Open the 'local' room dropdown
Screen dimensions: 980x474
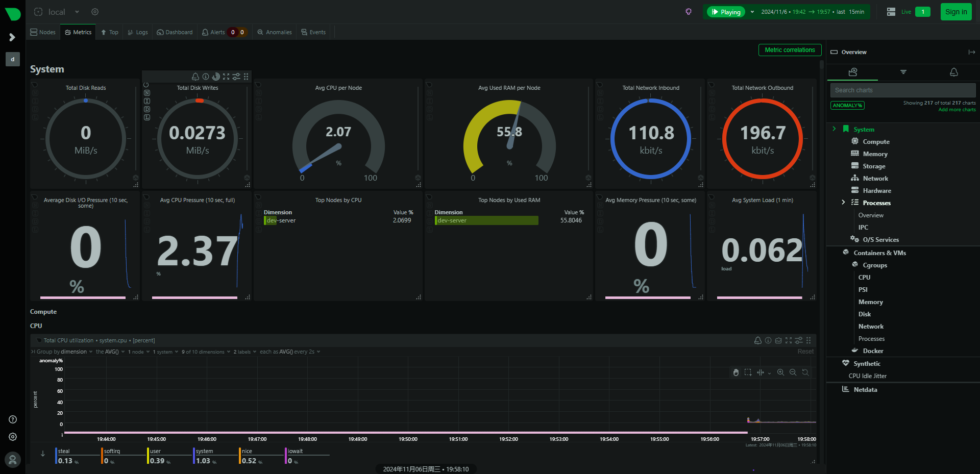tap(57, 12)
